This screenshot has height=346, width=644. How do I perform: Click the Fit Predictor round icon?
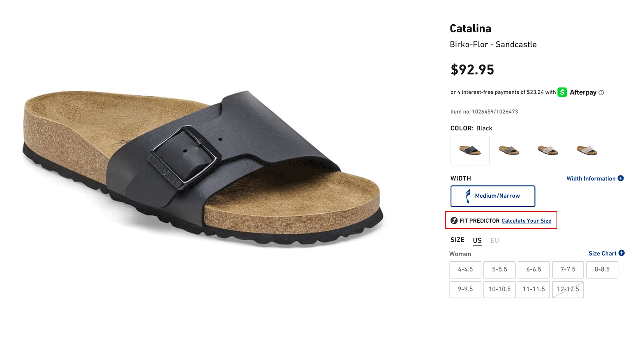[x=454, y=221]
